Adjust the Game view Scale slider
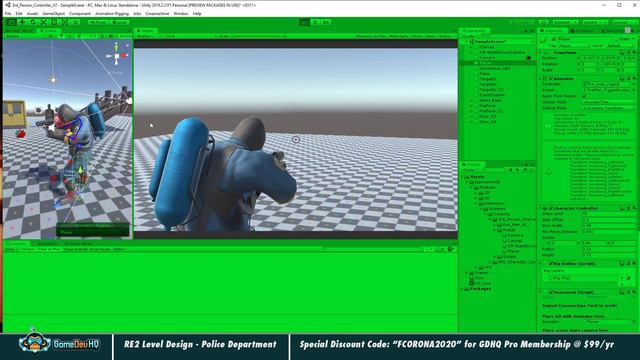 (x=257, y=36)
